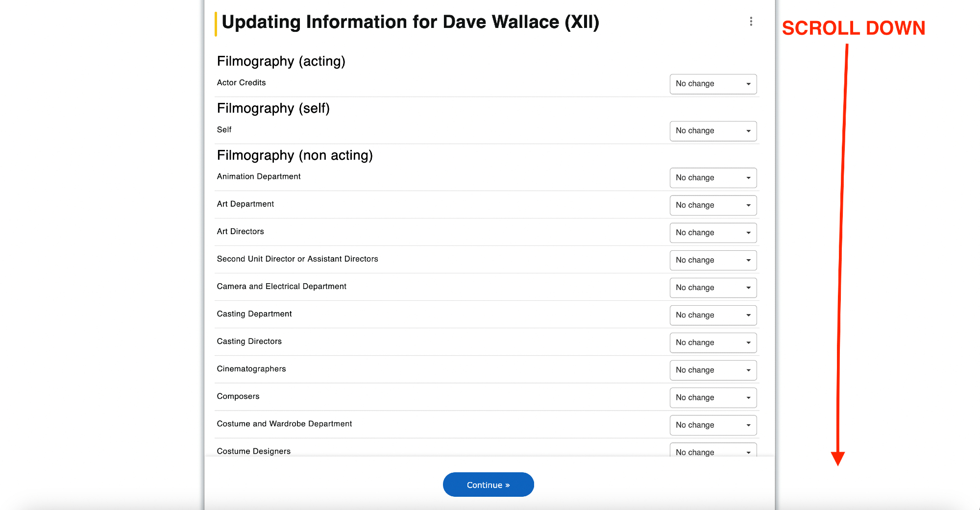The width and height of the screenshot is (980, 510).
Task: Open the Actor Credits dropdown
Action: coord(712,84)
